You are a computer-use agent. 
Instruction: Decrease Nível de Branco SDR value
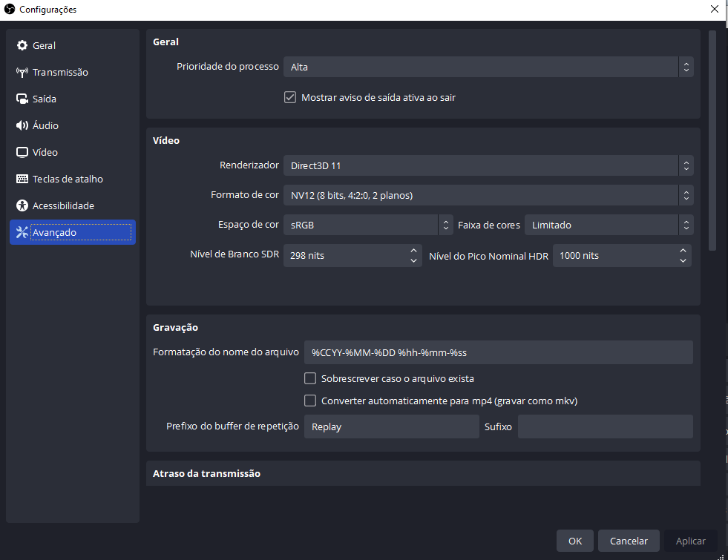pos(413,261)
